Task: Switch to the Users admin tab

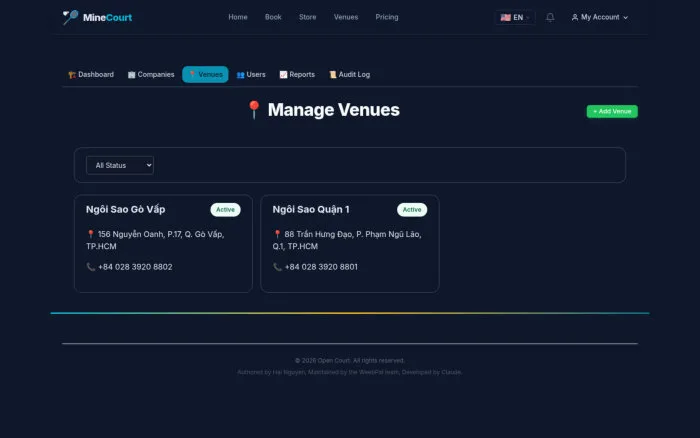Action: (x=251, y=75)
